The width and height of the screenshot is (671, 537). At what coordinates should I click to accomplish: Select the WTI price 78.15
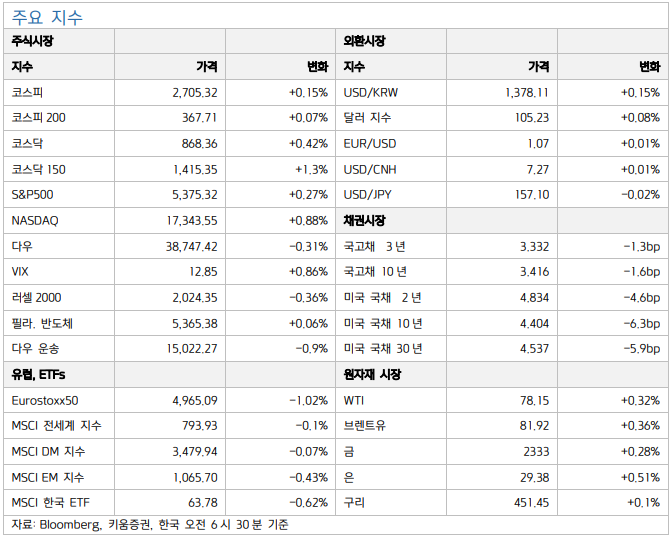534,401
